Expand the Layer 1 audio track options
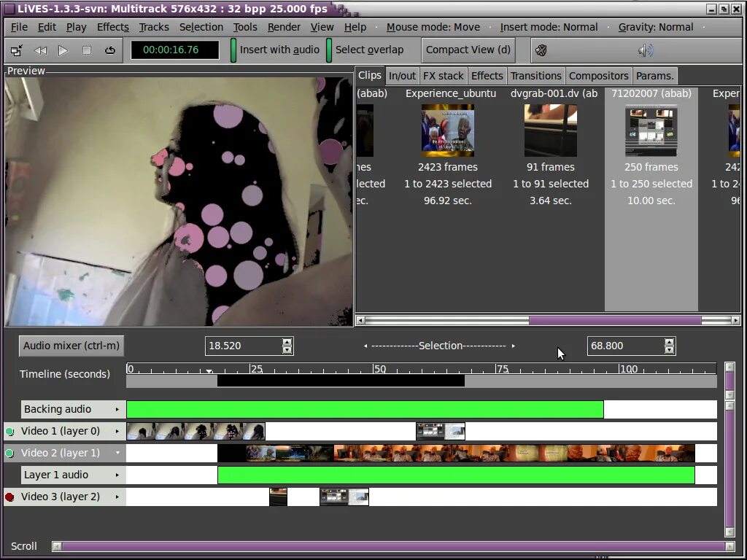Image resolution: width=747 pixels, height=560 pixels. click(119, 475)
